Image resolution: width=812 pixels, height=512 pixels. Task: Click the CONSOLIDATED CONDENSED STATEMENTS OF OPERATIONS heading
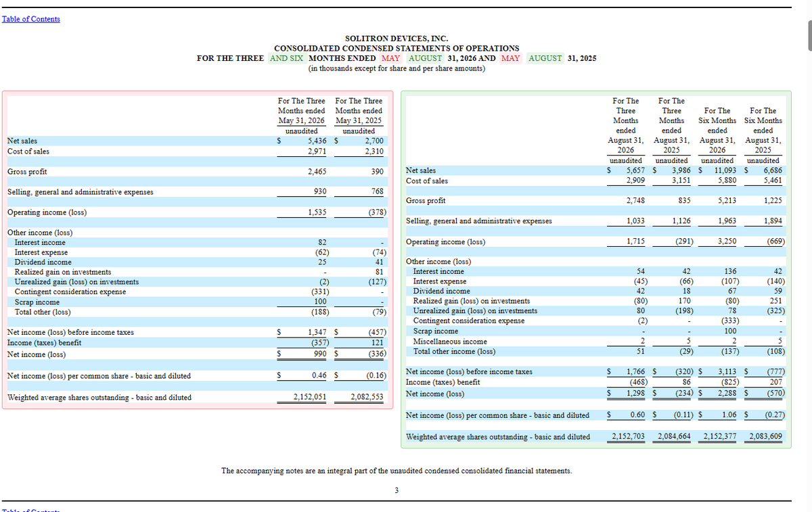pos(397,48)
